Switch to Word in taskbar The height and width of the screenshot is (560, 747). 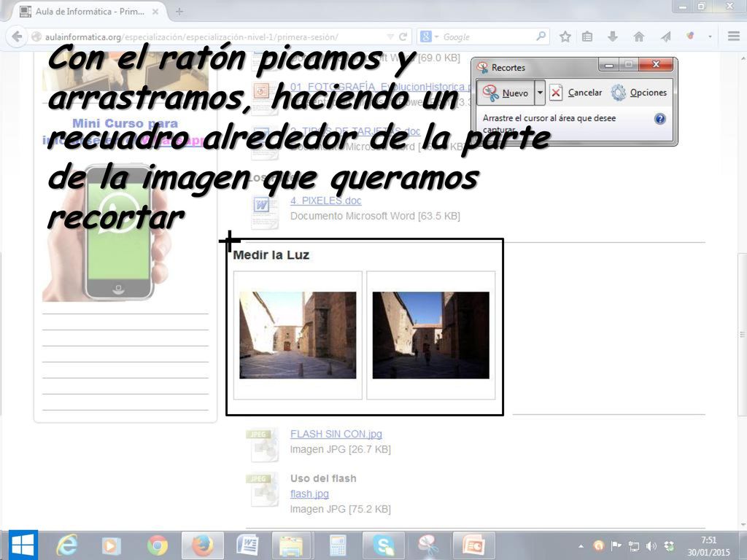pyautogui.click(x=247, y=545)
